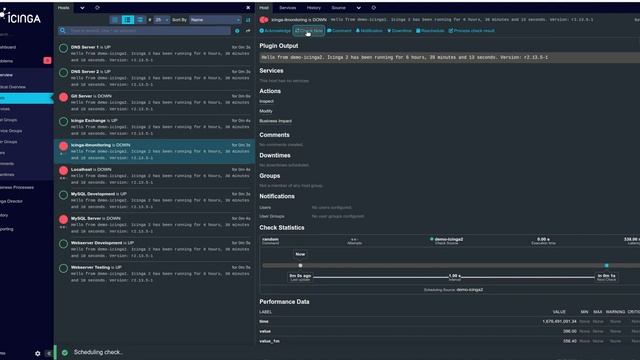The height and width of the screenshot is (360, 640).
Task: Open the Inspect action link
Action: 266,101
